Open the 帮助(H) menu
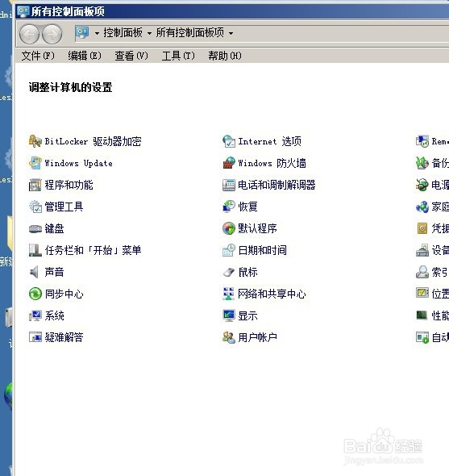This screenshot has width=449, height=476. point(225,56)
